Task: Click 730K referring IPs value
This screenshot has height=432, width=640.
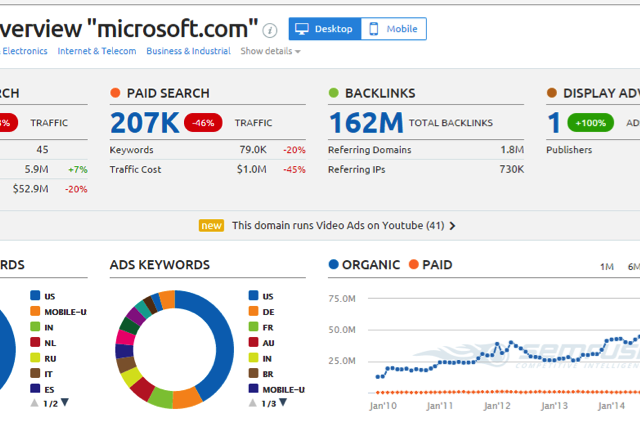Action: click(x=511, y=169)
